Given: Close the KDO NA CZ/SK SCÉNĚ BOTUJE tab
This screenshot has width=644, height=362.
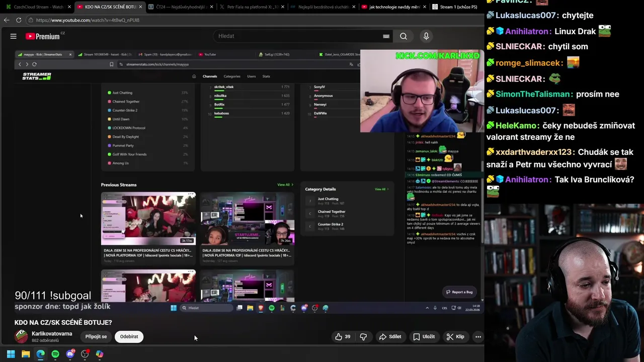Looking at the screenshot, I should pos(140,7).
